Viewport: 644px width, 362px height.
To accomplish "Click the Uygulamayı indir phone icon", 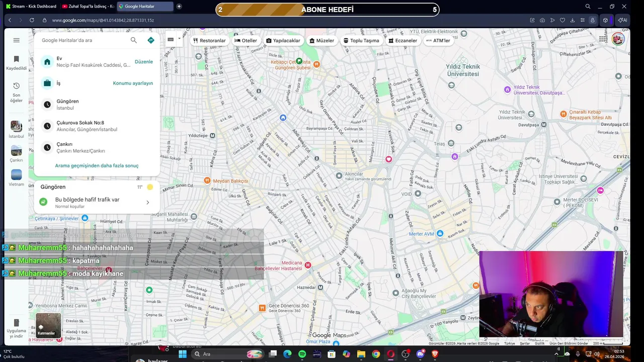I will pos(16,323).
